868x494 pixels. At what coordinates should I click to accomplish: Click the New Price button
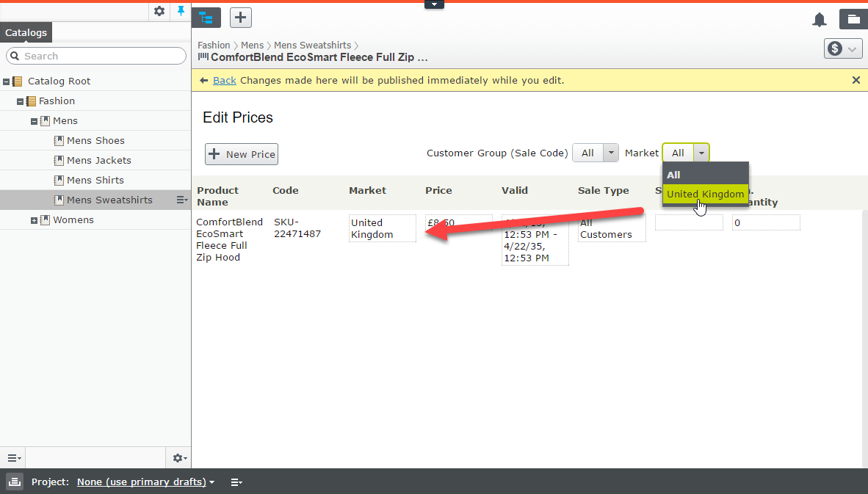pos(242,154)
